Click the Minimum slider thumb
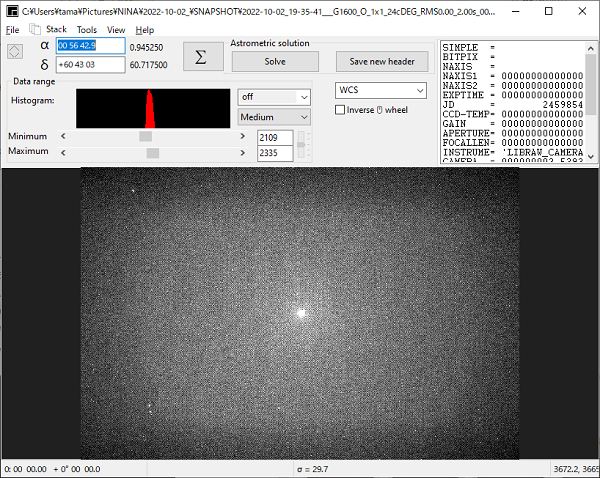 click(x=145, y=136)
